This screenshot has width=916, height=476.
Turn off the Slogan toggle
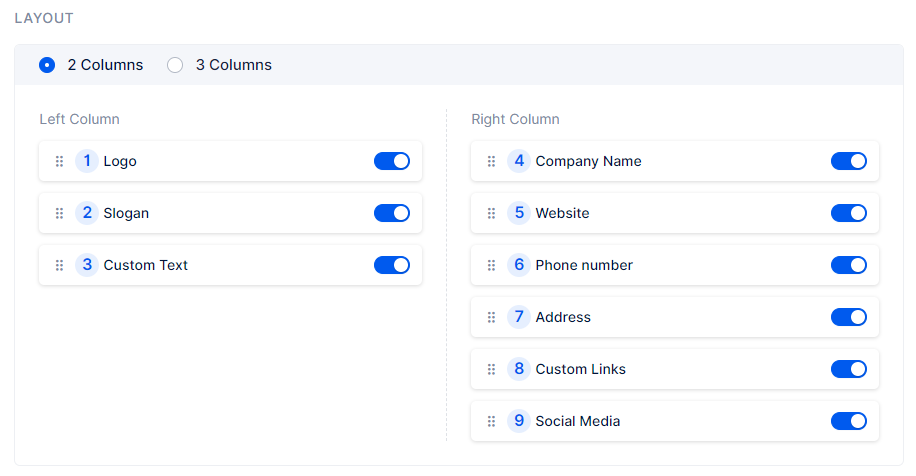pos(392,213)
